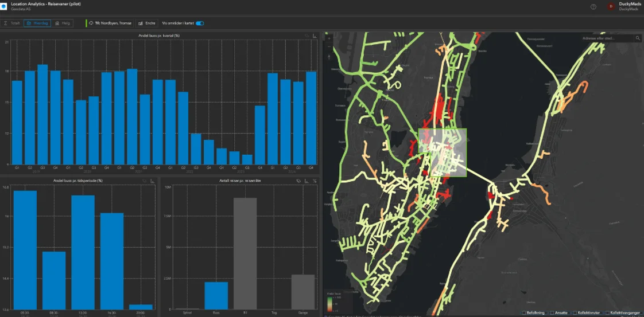Screen dimensions: 644x317
Task: Click chart-type icon on tidsperiode chart
Action: click(152, 181)
